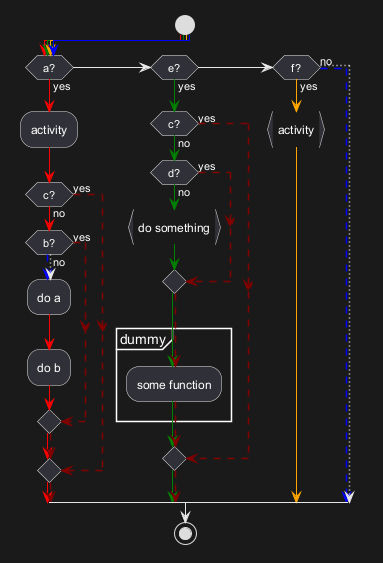
Task: Click the 'yes' label beside c? under e?
Action: (x=207, y=118)
